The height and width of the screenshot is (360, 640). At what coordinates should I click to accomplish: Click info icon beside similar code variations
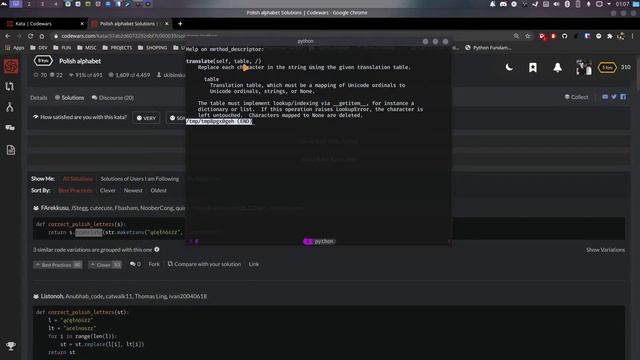(x=157, y=249)
